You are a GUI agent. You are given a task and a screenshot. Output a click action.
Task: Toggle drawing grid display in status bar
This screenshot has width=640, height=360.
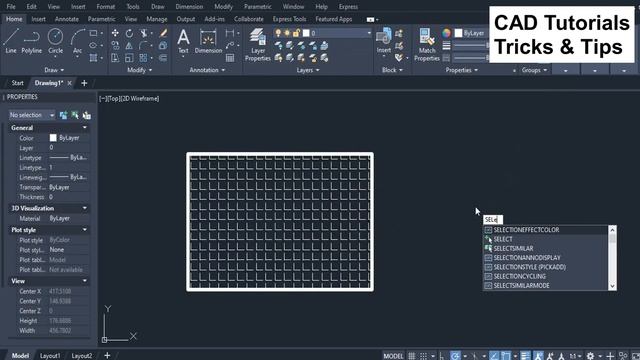(x=412, y=356)
